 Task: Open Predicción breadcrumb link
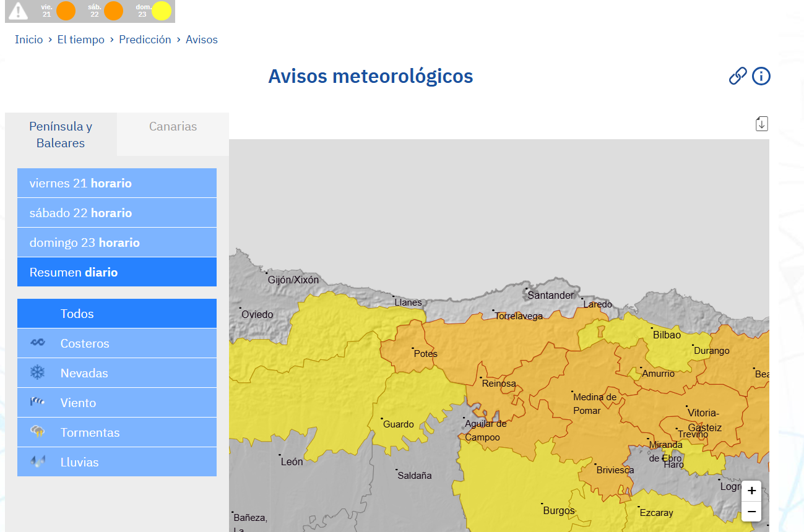click(x=145, y=40)
